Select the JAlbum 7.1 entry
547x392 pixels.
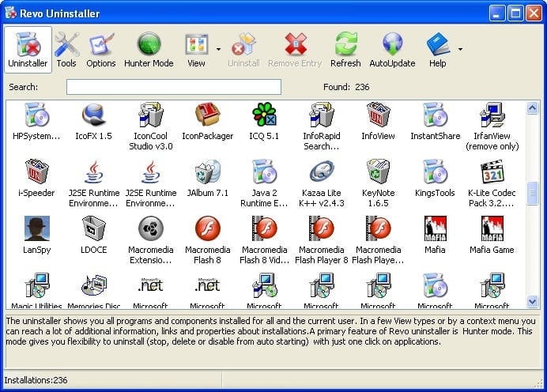point(208,178)
